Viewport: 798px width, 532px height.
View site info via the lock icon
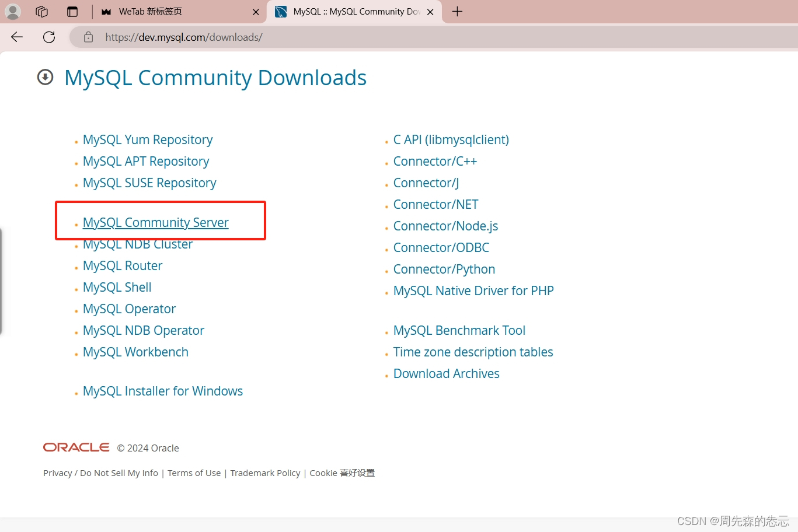(x=88, y=37)
